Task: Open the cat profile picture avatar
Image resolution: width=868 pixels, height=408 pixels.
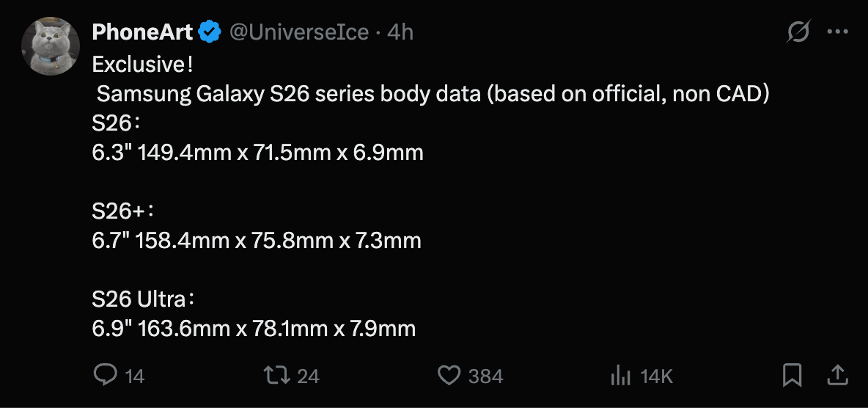Action: coord(51,46)
